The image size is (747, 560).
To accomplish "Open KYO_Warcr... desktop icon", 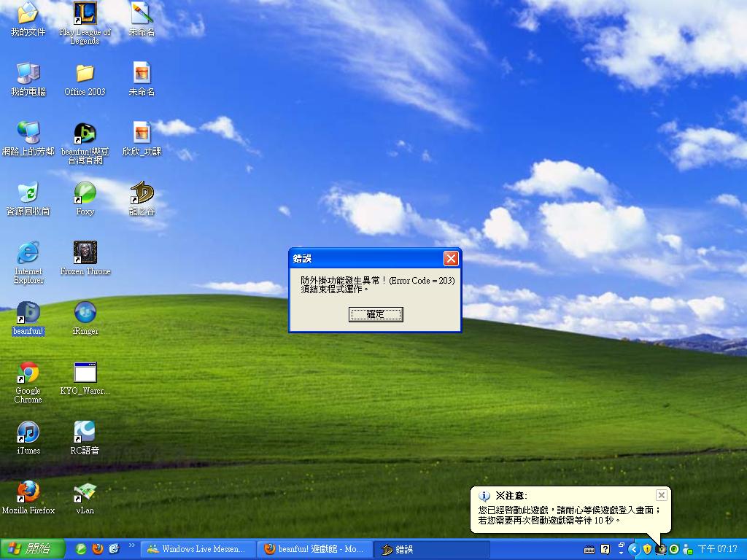I will 85,378.
